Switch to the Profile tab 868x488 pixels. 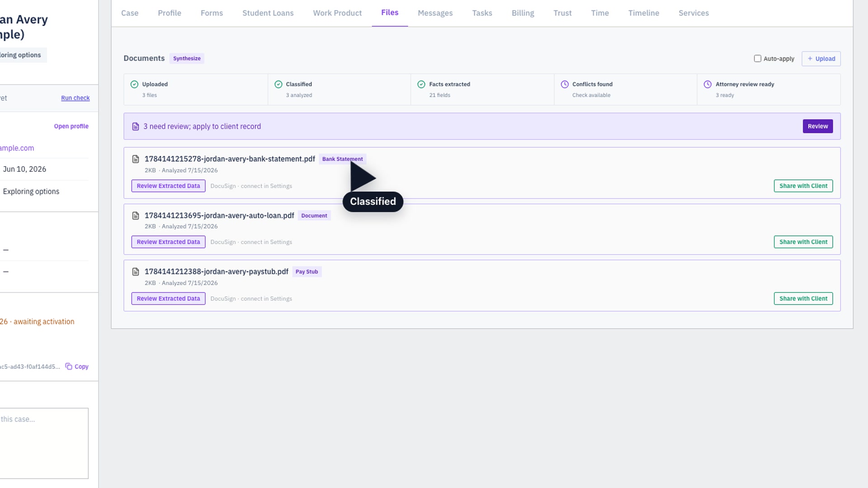[170, 13]
